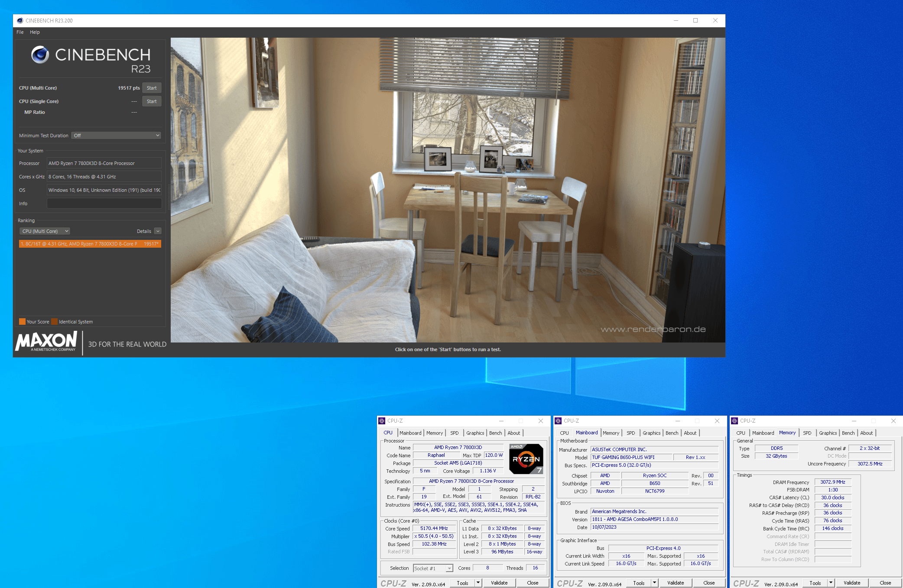Click the Cores x GHz field
This screenshot has width=903, height=588.
click(x=104, y=177)
